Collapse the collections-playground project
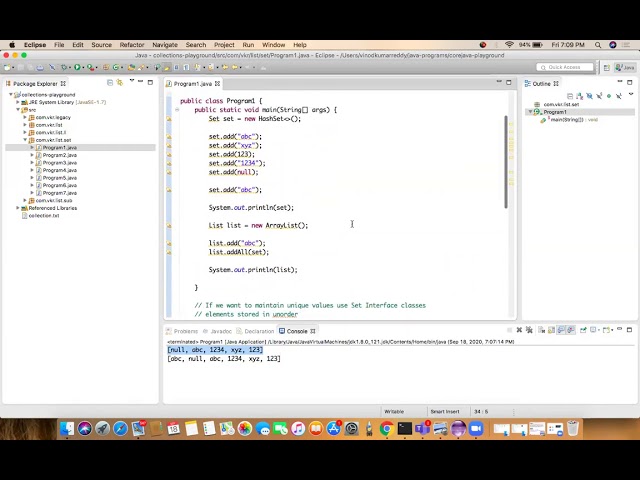Screen dimensions: 640x480 click(x=11, y=95)
